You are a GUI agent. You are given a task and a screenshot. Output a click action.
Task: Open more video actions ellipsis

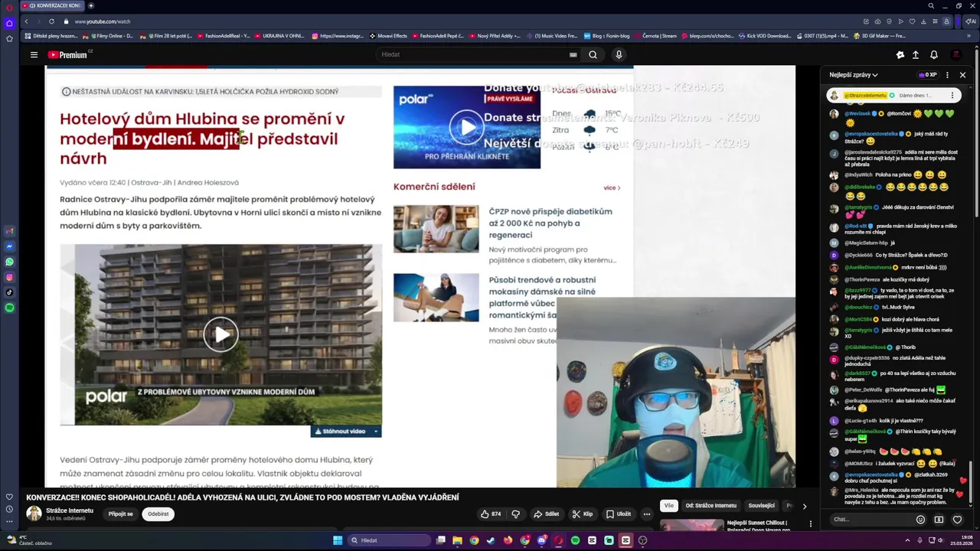click(646, 514)
